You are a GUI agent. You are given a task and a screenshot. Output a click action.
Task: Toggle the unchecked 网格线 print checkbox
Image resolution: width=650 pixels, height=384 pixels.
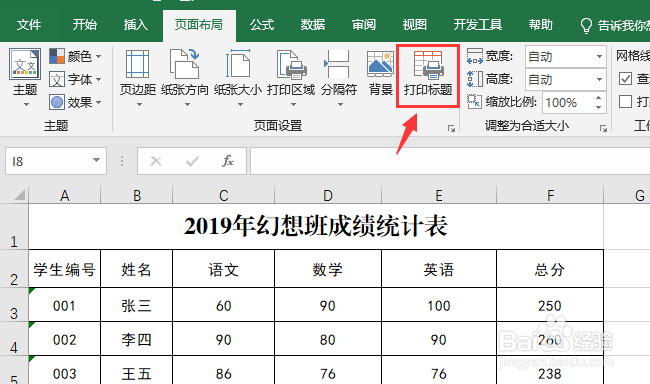pos(625,102)
